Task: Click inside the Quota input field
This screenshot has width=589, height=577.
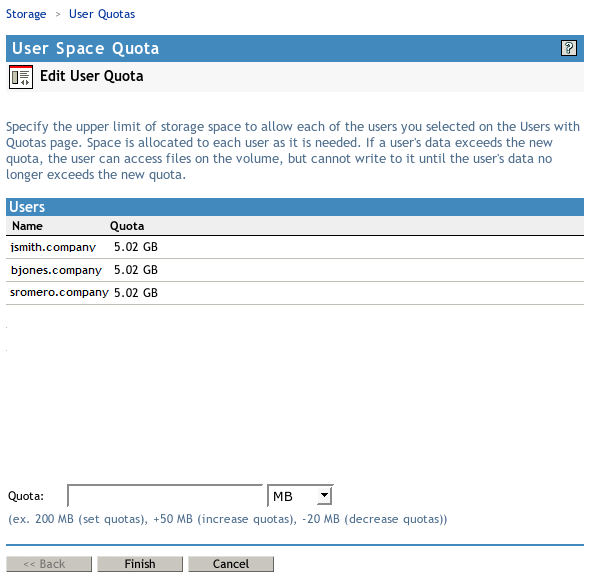Action: click(x=165, y=496)
